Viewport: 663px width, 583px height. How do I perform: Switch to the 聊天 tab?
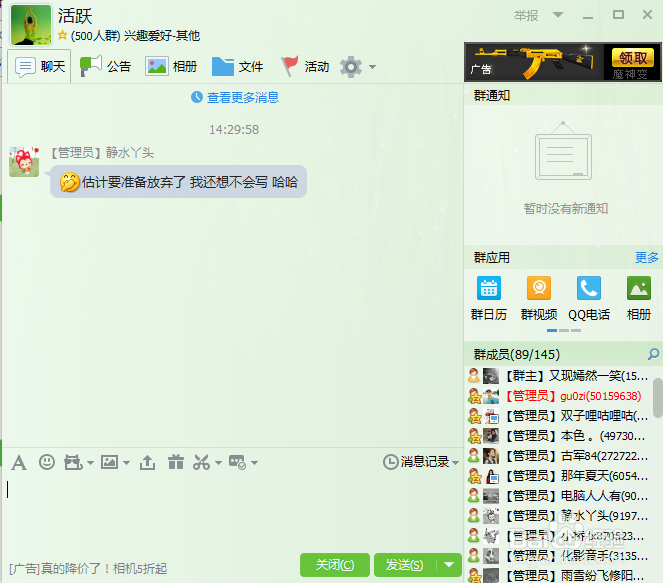pyautogui.click(x=40, y=66)
